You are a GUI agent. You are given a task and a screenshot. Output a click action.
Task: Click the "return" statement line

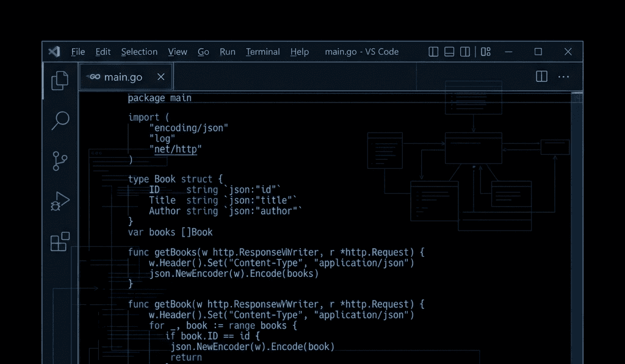(x=186, y=357)
